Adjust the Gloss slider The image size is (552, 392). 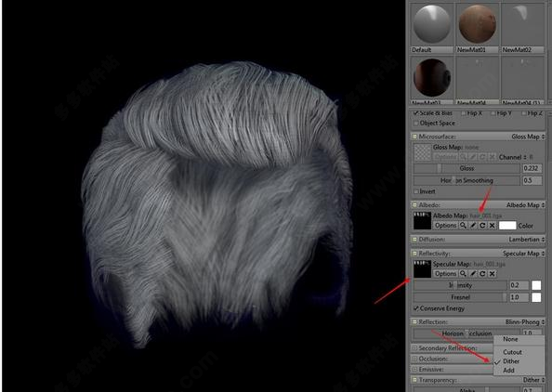click(467, 168)
